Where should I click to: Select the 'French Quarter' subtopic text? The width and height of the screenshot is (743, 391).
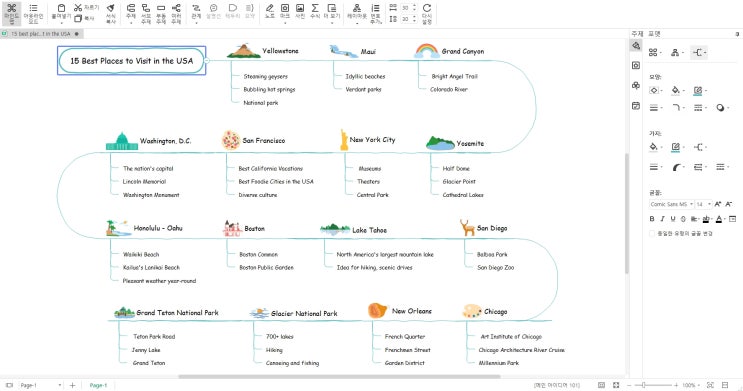pos(405,336)
